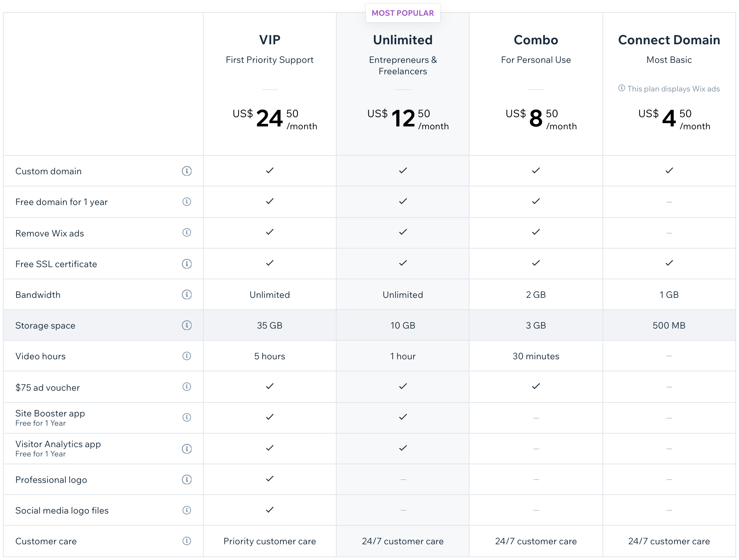The height and width of the screenshot is (560, 739).
Task: Select the Connect Domain plan header
Action: [669, 40]
